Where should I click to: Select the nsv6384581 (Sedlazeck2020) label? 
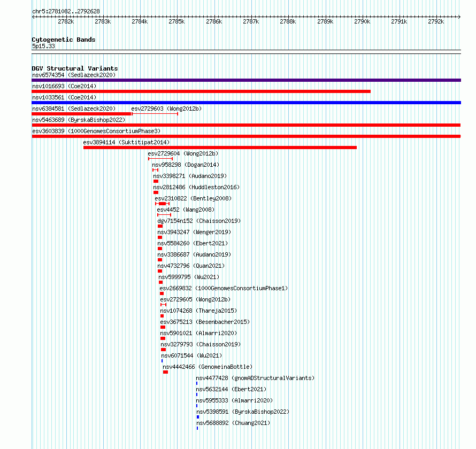pos(74,109)
